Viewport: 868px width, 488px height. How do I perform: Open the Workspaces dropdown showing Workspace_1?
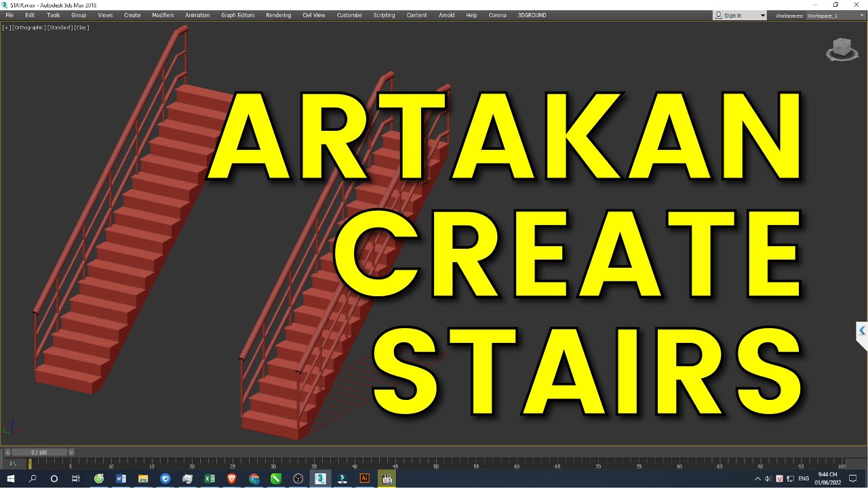(x=835, y=15)
